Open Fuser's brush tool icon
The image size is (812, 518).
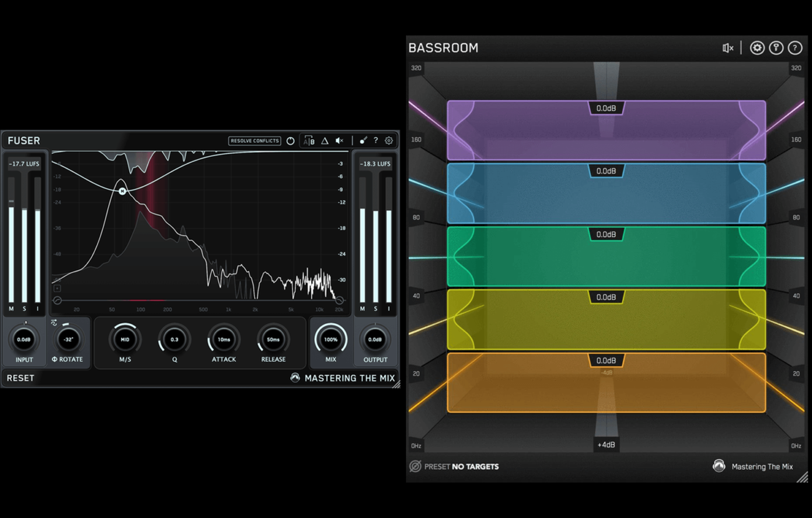coord(363,141)
